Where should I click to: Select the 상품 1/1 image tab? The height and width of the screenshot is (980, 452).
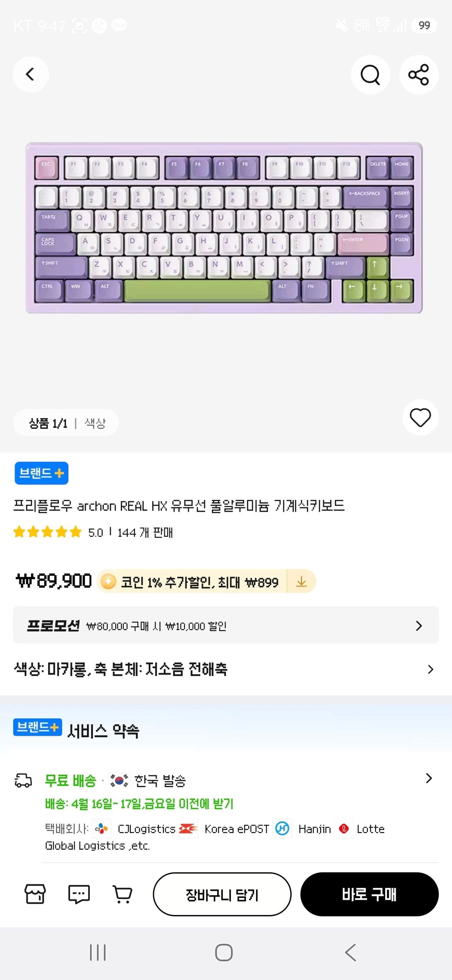48,423
